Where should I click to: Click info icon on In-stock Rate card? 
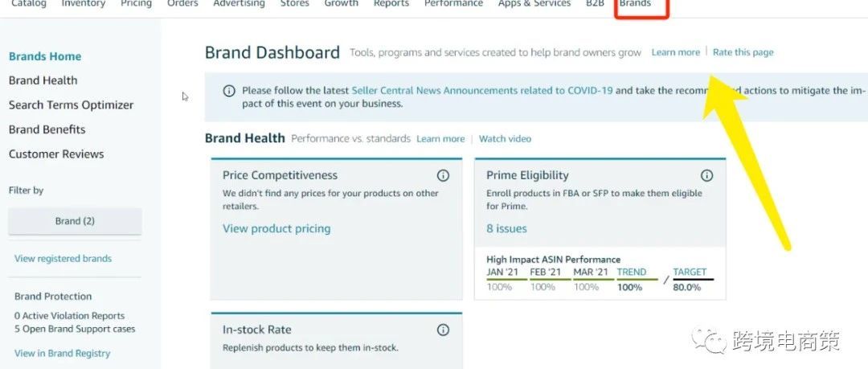point(443,330)
